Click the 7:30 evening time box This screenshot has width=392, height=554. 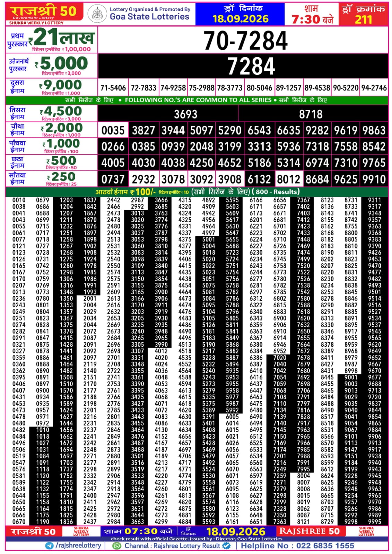click(312, 14)
